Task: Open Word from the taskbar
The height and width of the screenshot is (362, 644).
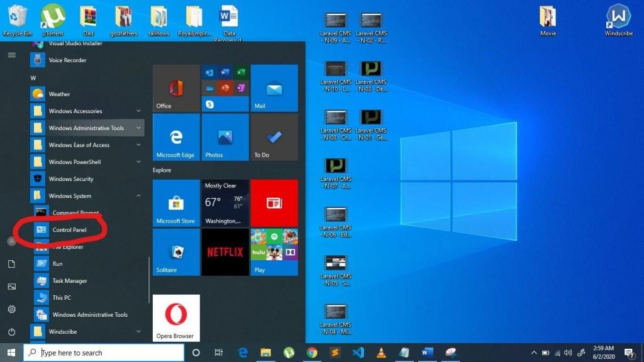Action: [427, 353]
